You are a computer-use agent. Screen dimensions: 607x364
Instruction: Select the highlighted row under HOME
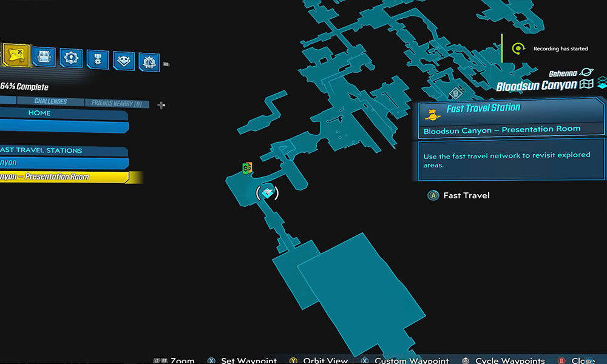64,127
